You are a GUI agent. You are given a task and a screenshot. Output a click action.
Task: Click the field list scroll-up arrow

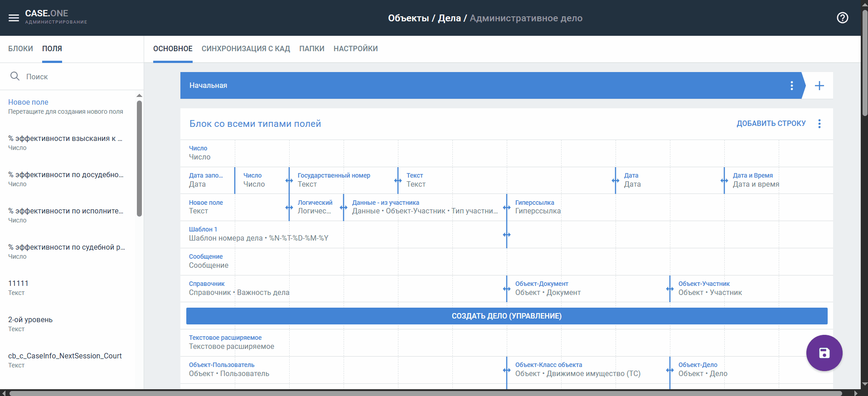139,96
